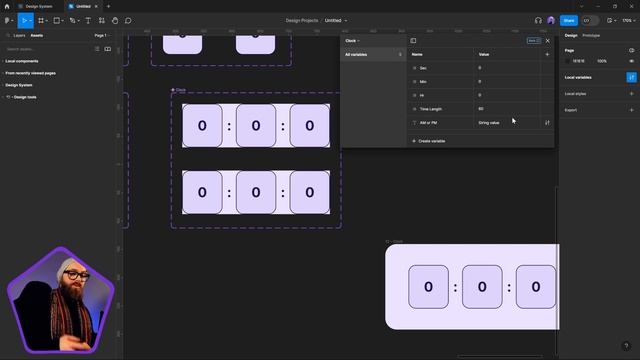Select the Hand tool
The width and height of the screenshot is (640, 360).
point(115,20)
